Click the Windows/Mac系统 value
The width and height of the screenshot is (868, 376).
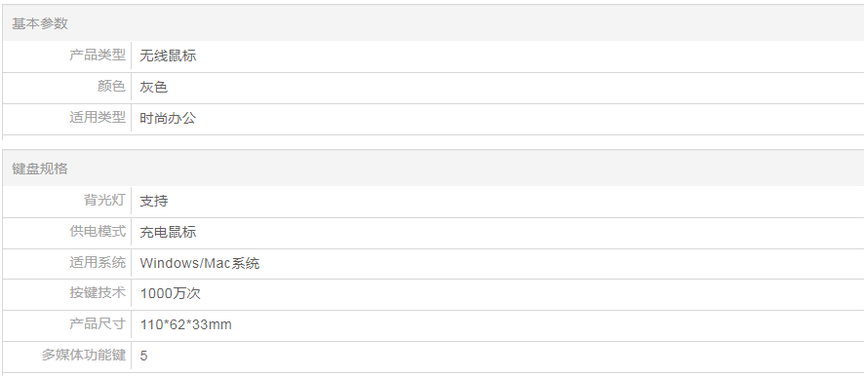pyautogui.click(x=200, y=263)
